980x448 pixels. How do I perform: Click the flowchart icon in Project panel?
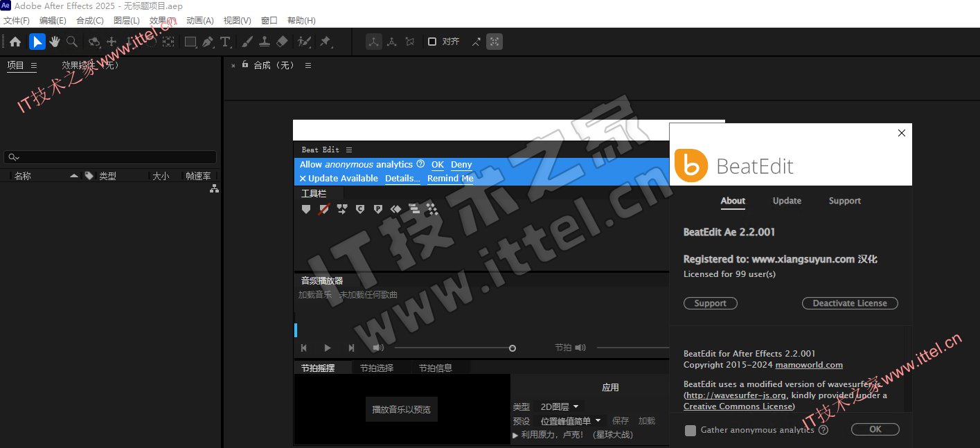215,188
